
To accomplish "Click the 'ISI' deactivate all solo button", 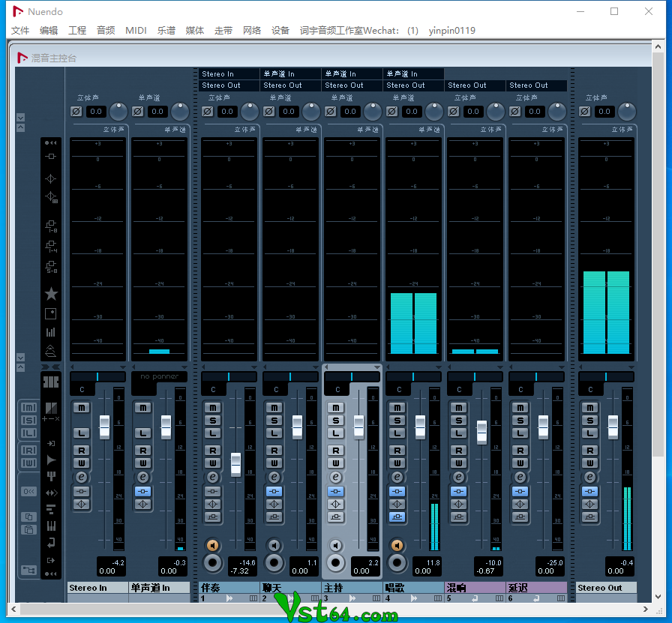I will coord(28,421).
